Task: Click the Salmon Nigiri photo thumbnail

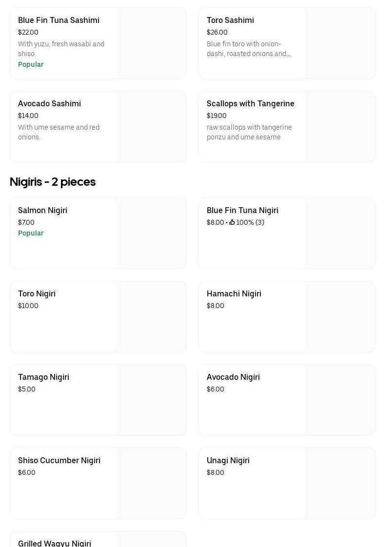Action: point(151,233)
